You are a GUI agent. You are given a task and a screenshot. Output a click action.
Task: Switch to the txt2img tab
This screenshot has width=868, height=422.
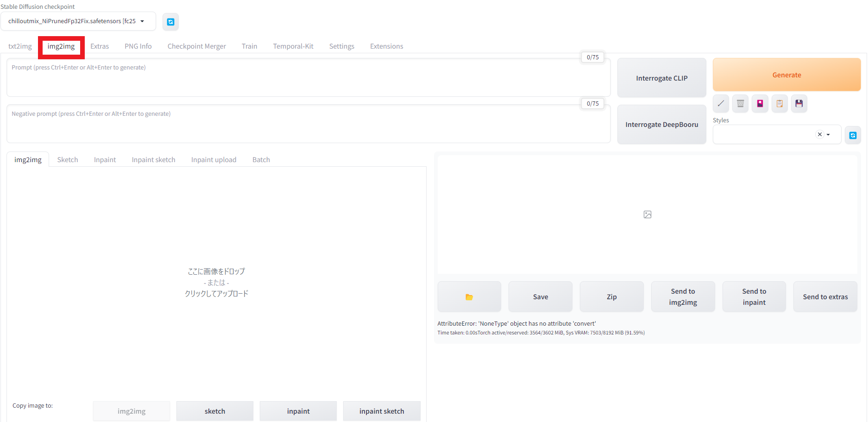[x=20, y=46]
